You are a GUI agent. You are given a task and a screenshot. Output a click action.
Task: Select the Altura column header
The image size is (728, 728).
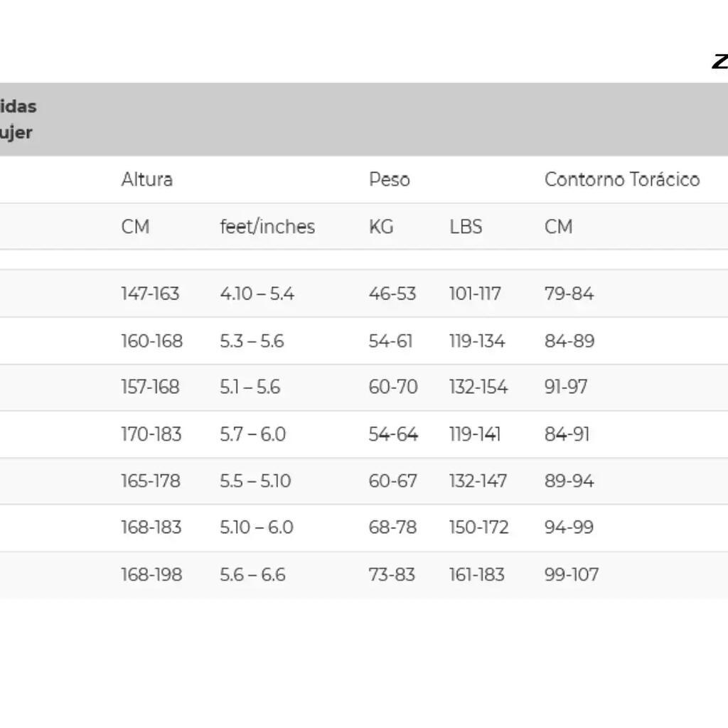tap(146, 179)
